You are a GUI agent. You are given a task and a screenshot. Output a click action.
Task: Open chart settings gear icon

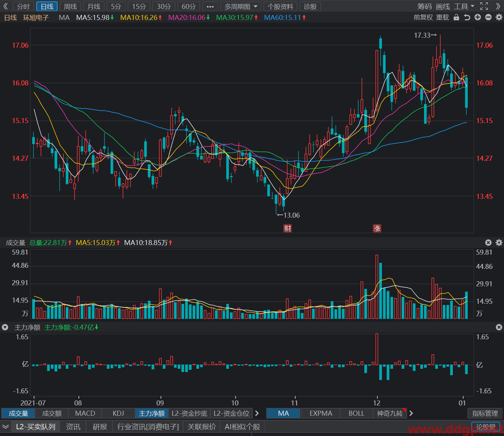(499, 17)
